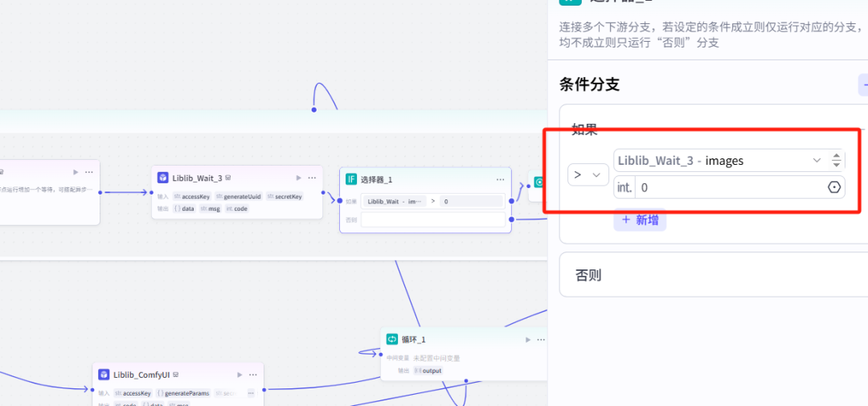Viewport: 868px width, 406px height.
Task: Click the '-' separator in the condition variable field
Action: 700,161
